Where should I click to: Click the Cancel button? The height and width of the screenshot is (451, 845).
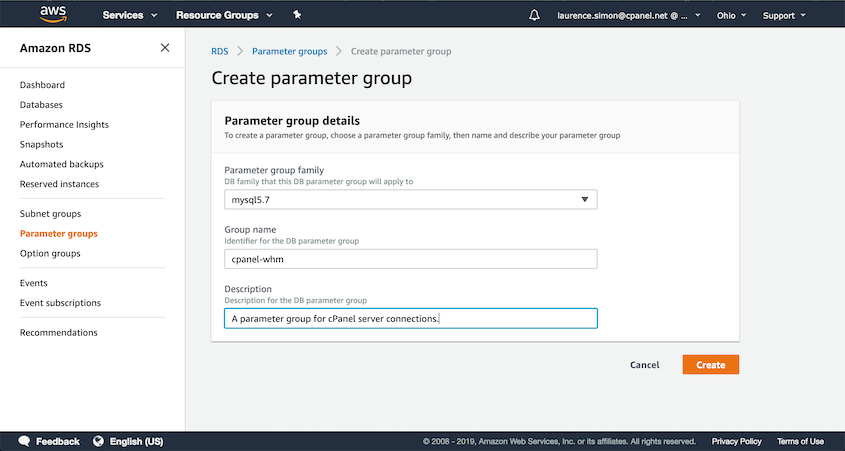coord(645,365)
